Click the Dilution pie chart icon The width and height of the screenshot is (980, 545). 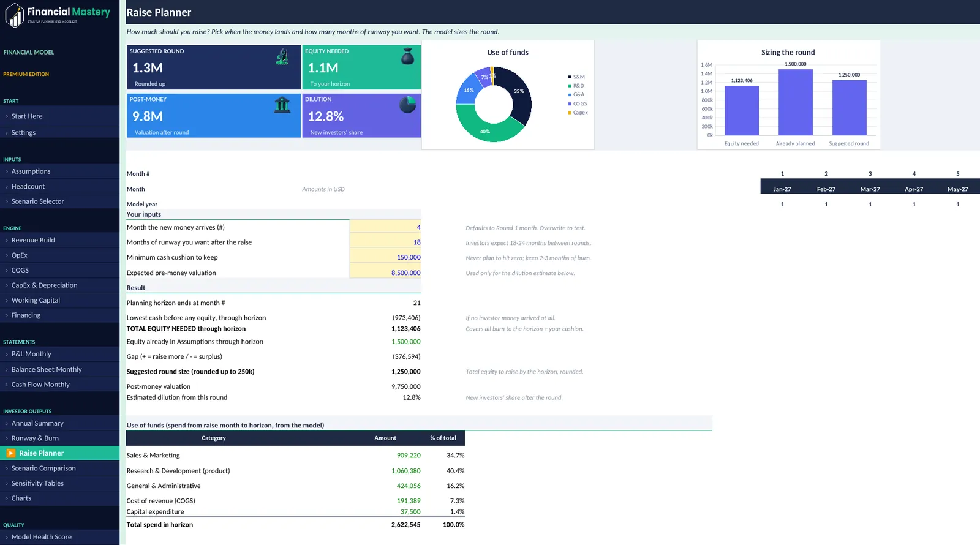(x=407, y=105)
